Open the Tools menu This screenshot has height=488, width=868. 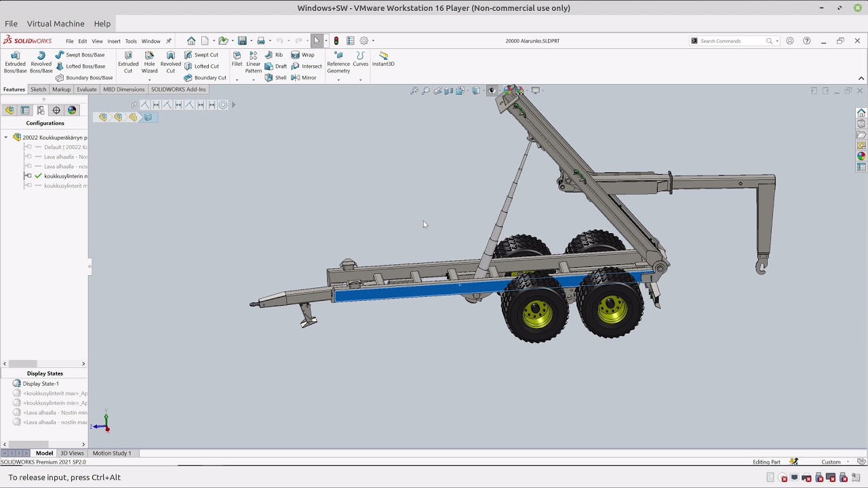coord(131,41)
